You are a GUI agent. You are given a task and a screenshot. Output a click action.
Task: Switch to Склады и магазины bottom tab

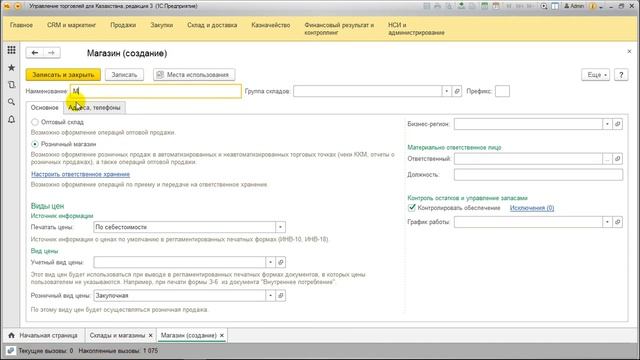coord(117,335)
